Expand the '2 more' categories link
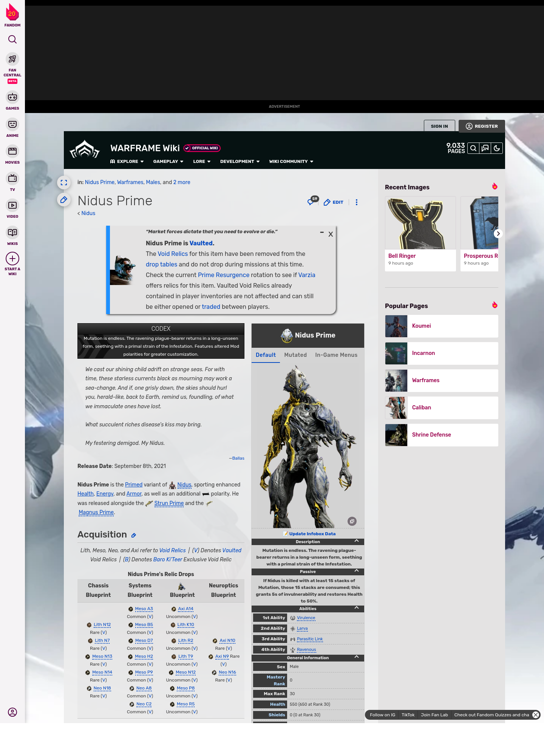Screen dimensions: 544x756 point(182,182)
